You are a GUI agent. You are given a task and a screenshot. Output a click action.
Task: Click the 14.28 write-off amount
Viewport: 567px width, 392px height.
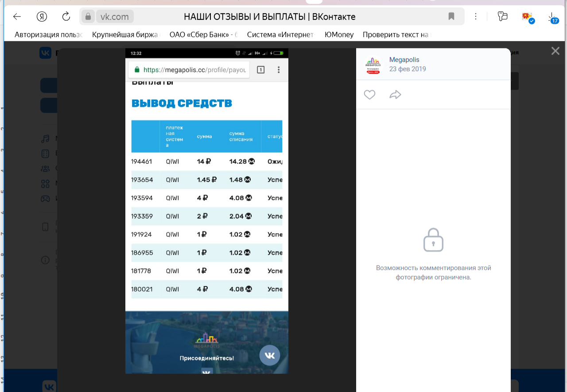(241, 161)
